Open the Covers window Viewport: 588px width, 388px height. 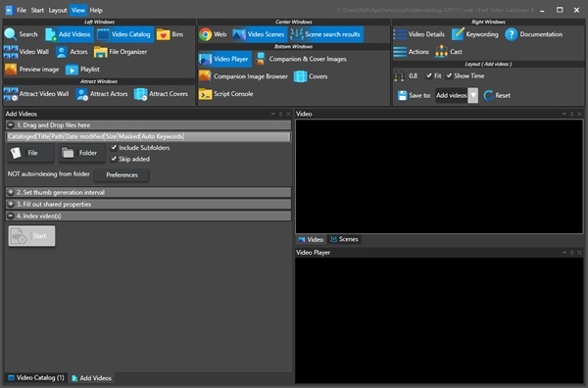[x=311, y=76]
